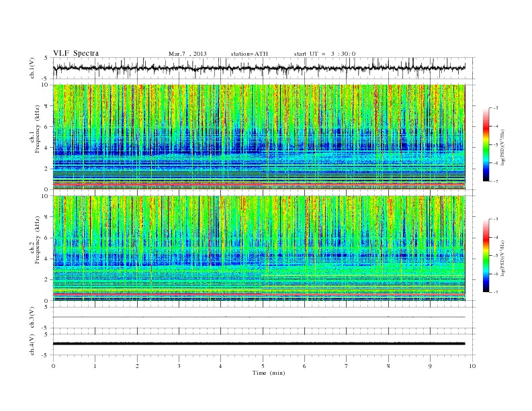Click the flat ch.3 voltage trace

[x=259, y=317]
